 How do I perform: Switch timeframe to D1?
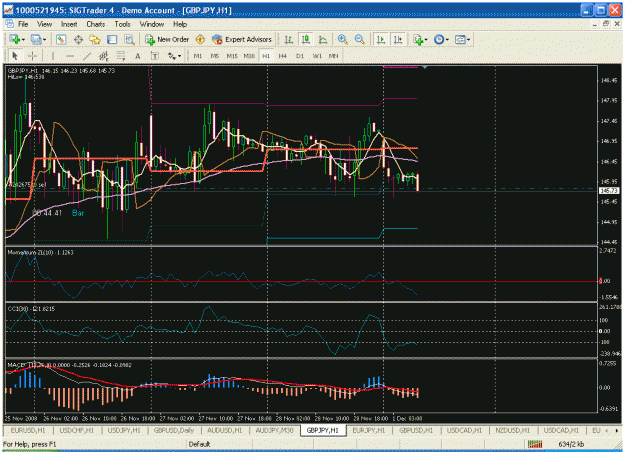(x=300, y=56)
